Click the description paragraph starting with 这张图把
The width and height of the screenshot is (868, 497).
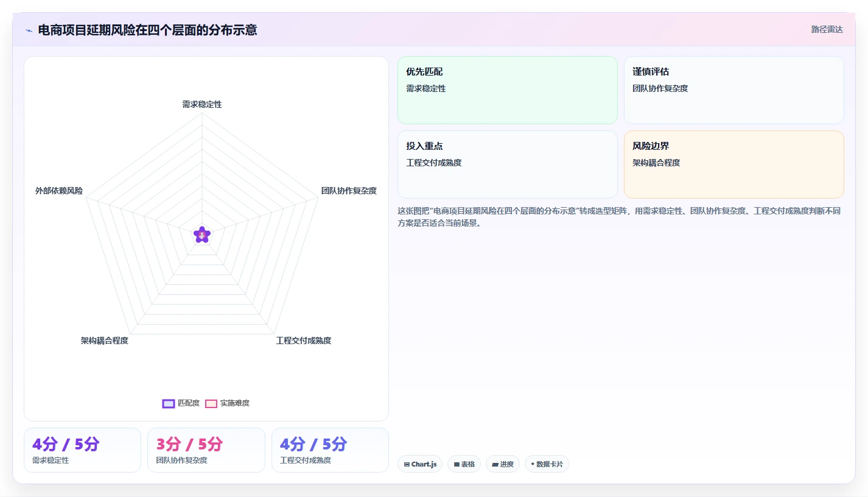point(619,217)
